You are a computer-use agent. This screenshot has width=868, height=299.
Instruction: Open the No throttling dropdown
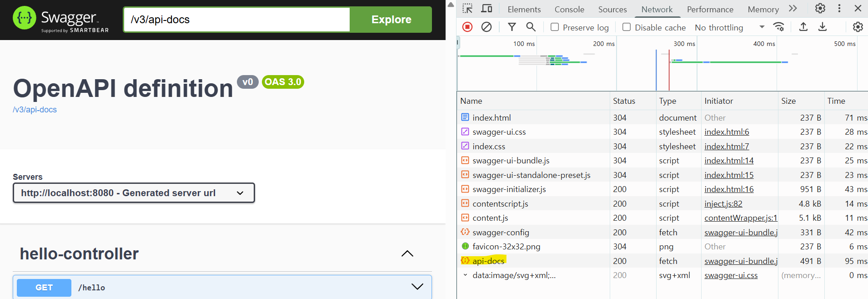729,27
